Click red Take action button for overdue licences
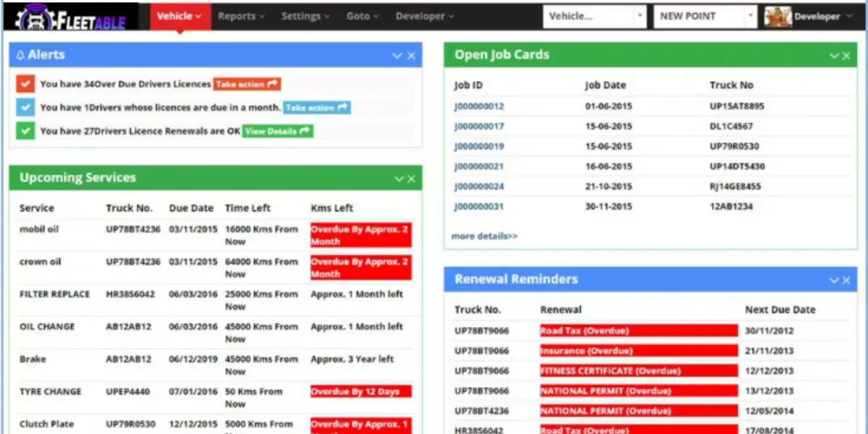868x434 pixels. tap(247, 85)
